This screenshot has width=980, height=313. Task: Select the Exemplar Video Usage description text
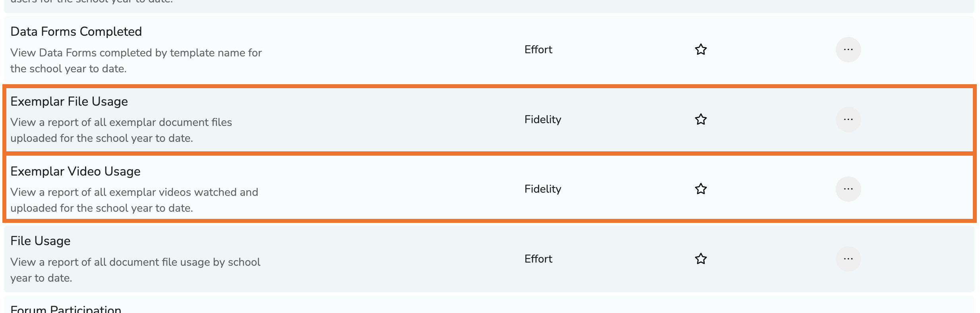[134, 200]
